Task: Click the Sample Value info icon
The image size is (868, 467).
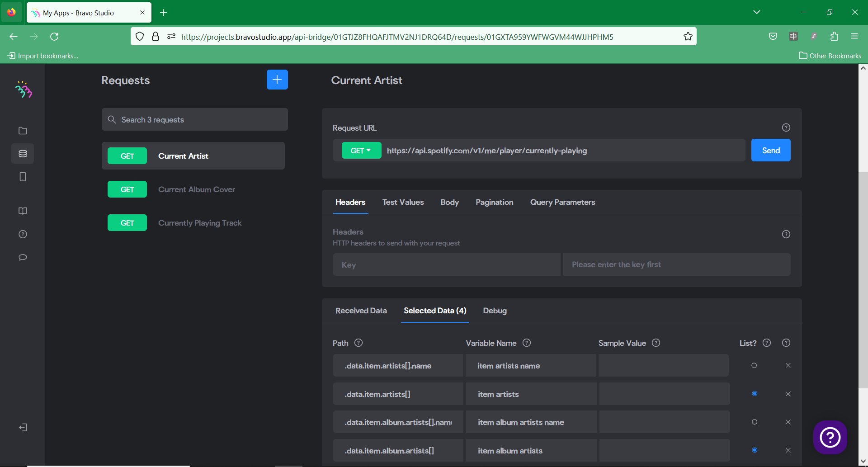Action: click(x=656, y=343)
